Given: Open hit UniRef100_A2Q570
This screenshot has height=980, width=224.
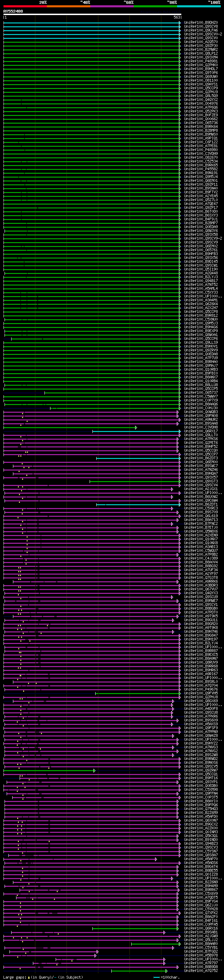Looking at the screenshot, I should (201, 42).
